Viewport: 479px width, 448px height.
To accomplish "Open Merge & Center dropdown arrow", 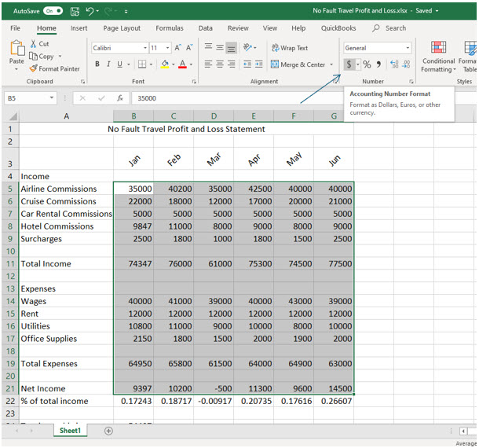I will tap(331, 64).
